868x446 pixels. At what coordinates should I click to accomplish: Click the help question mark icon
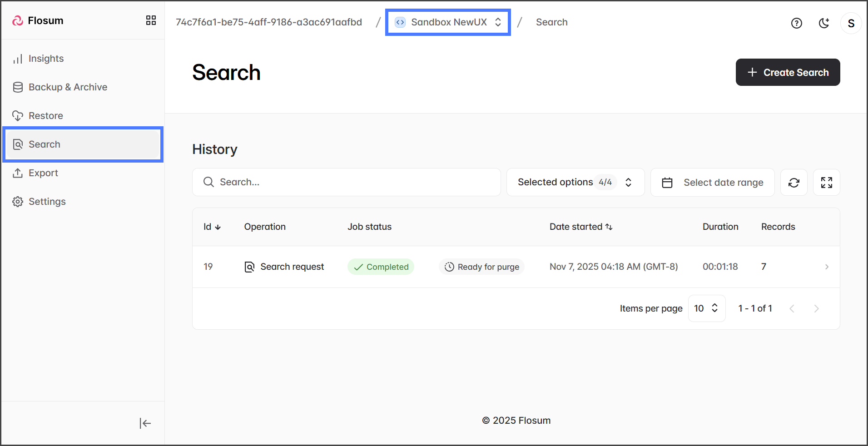[x=796, y=23]
